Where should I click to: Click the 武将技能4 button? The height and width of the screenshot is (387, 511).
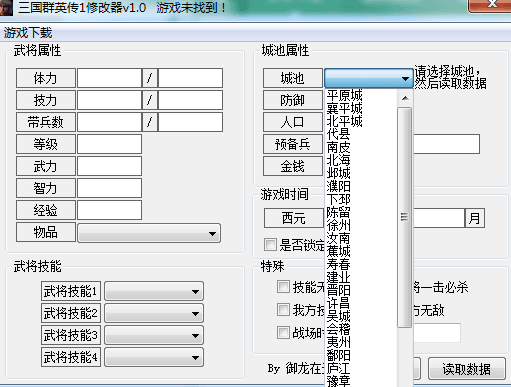pos(71,357)
